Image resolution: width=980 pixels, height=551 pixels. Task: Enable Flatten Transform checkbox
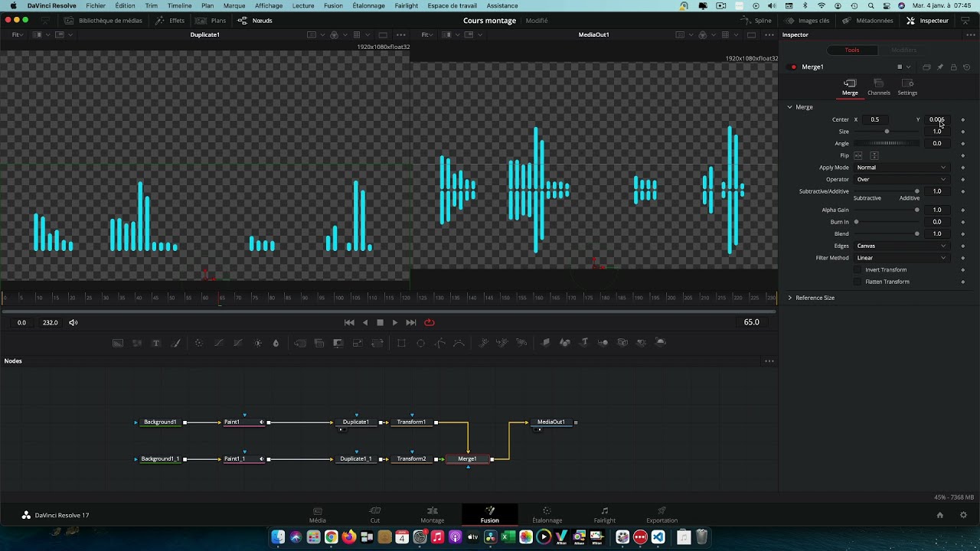(x=857, y=282)
